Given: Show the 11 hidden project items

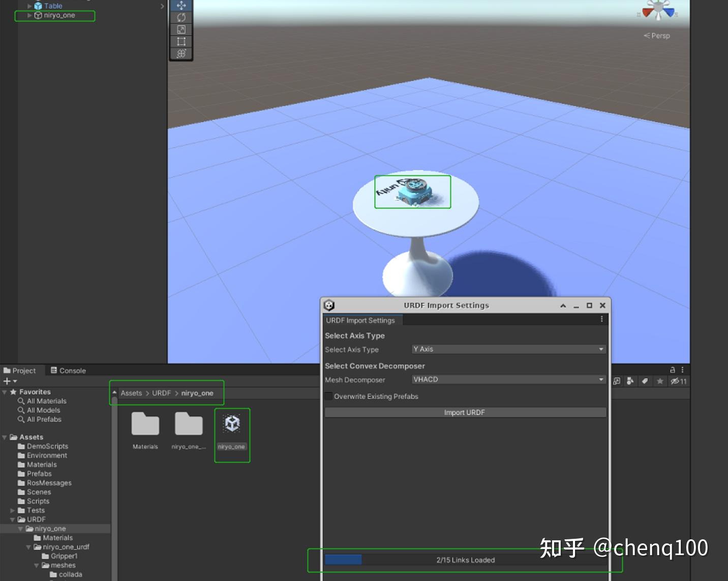Looking at the screenshot, I should pyautogui.click(x=676, y=381).
